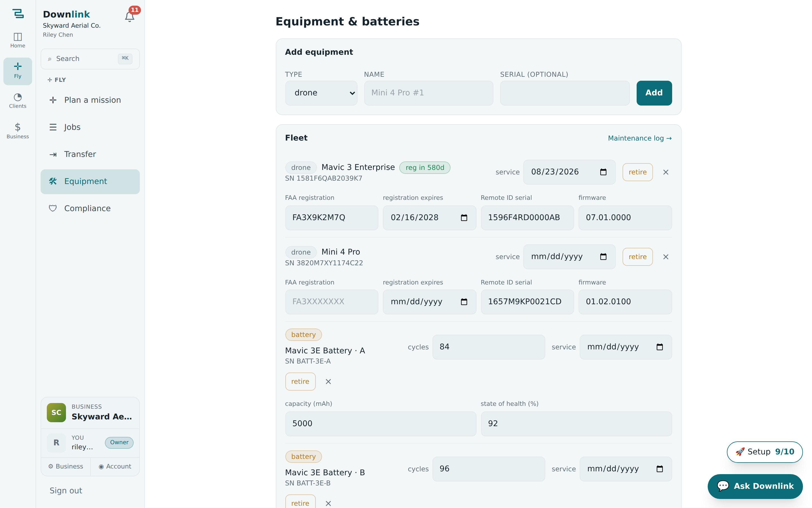Click serial 'SN 3820M7XY1174C22'

324,263
